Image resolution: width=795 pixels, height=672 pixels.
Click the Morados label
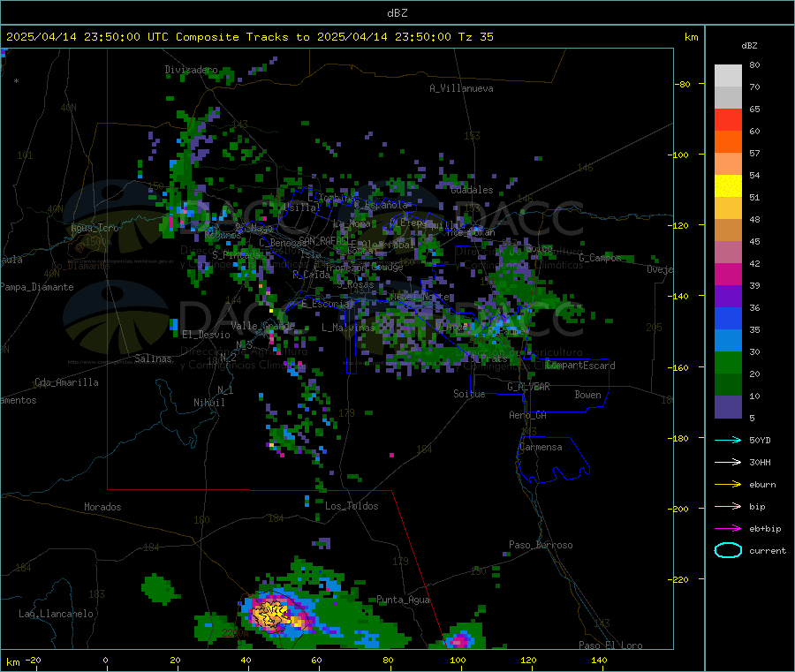pyautogui.click(x=102, y=507)
